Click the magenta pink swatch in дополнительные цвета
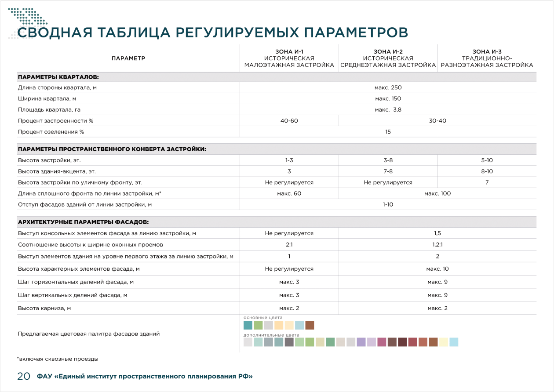Screen dimensions: 554x392 point(382,342)
